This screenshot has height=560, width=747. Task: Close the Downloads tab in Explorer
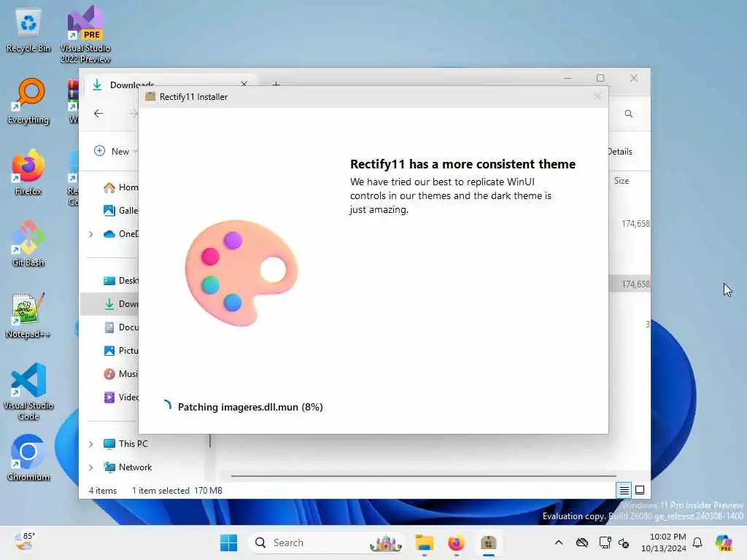coord(244,84)
